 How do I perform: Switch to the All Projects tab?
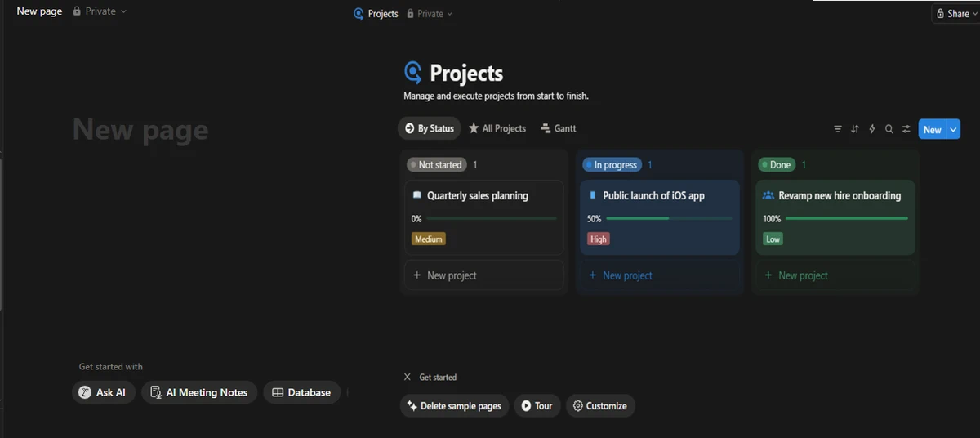[497, 128]
